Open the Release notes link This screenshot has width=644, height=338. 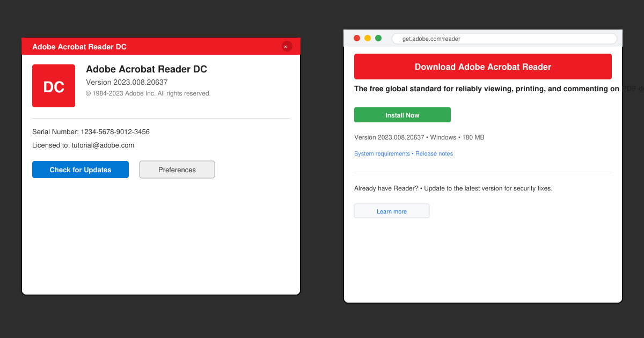click(x=434, y=153)
